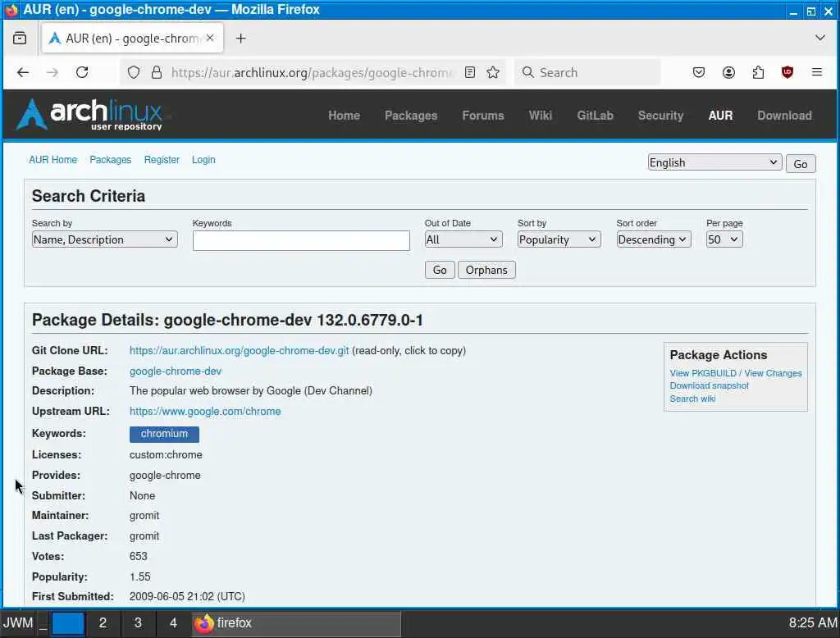
Task: Open the Firefox hamburger menu
Action: 816,72
